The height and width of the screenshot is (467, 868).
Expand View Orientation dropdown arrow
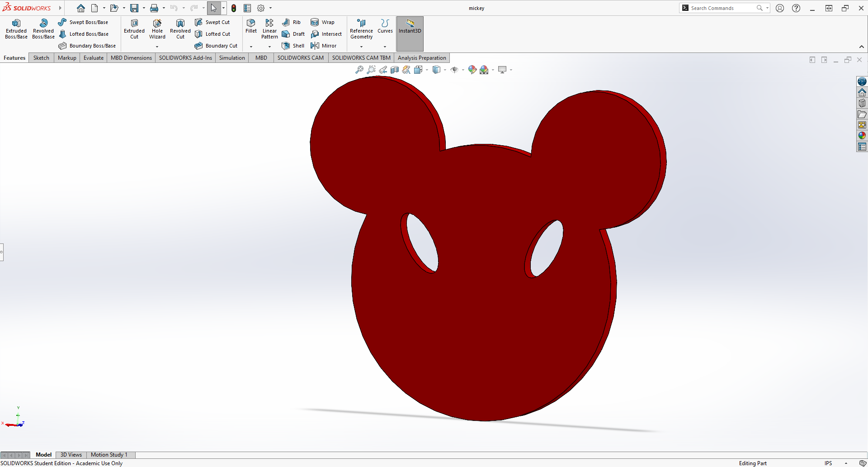pyautogui.click(x=427, y=70)
